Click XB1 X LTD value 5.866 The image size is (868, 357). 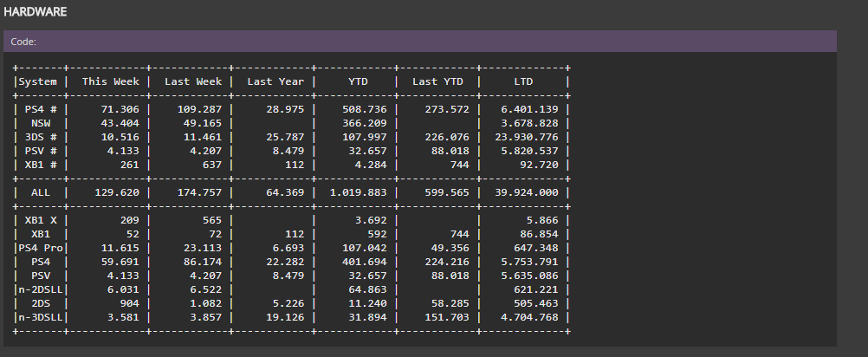[x=542, y=220]
